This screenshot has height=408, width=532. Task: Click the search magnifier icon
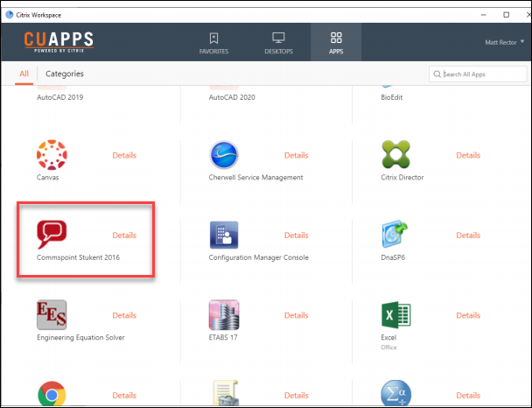[437, 74]
